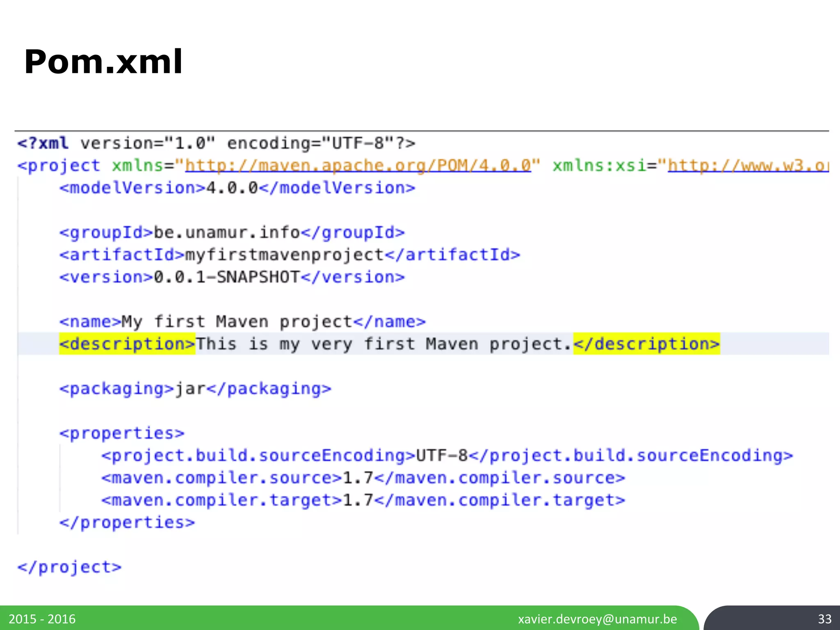The image size is (840, 630).
Task: Click the highlighted opening description tag
Action: pos(127,344)
